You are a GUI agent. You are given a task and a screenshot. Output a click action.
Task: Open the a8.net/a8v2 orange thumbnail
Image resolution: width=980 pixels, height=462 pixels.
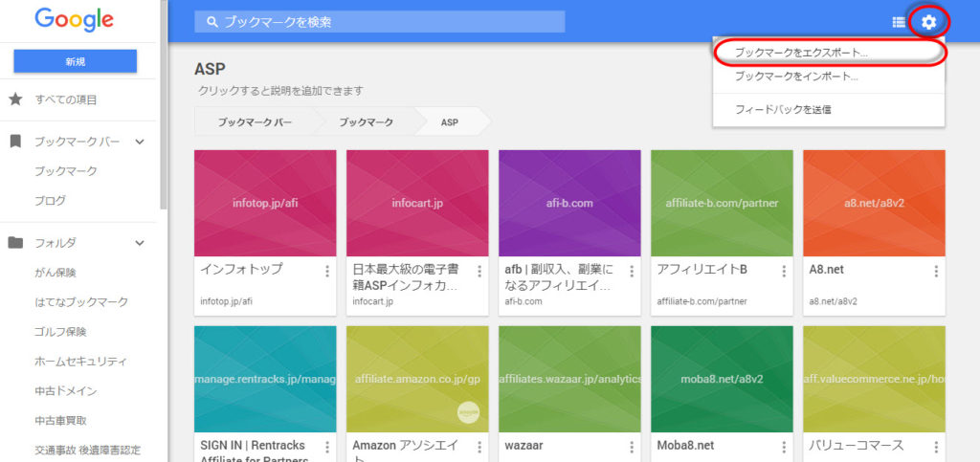point(874,203)
